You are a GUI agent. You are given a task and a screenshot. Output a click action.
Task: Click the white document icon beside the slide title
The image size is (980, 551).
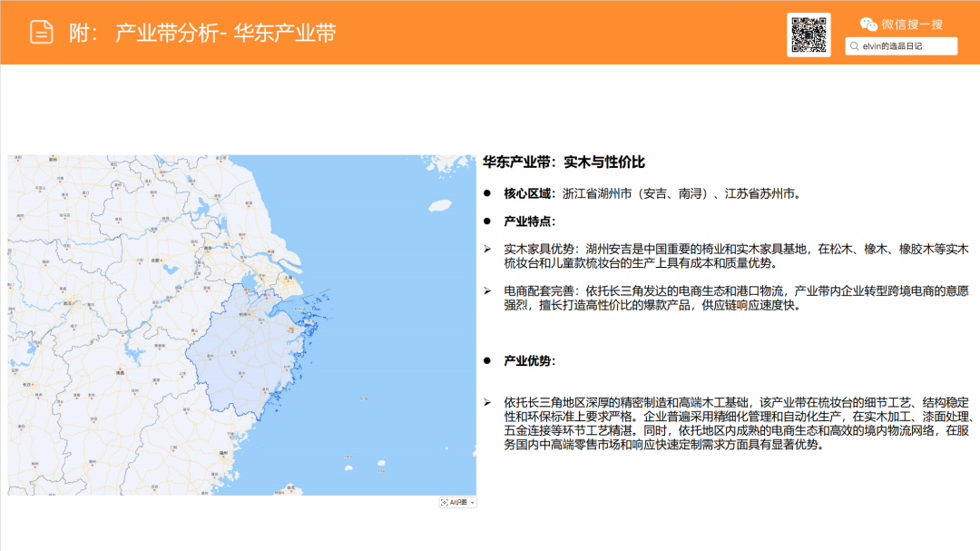40,29
